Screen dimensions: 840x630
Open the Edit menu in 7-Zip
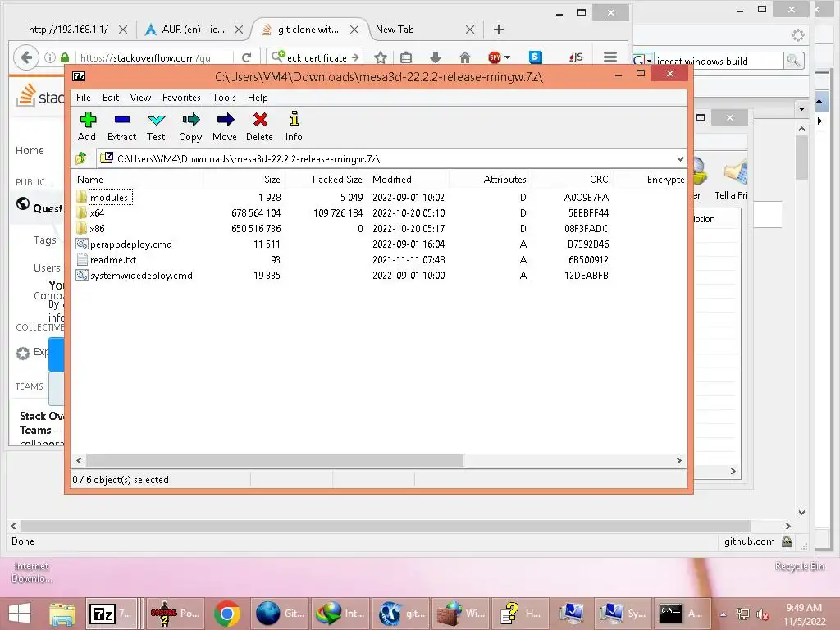pyautogui.click(x=111, y=98)
